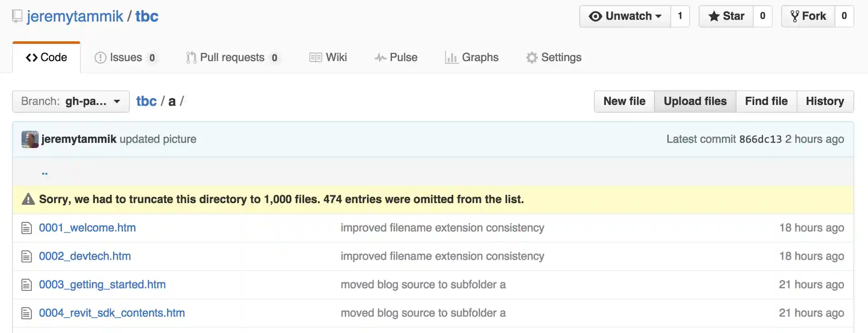The width and height of the screenshot is (868, 333).
Task: Click the file icon beside 0003_getting_started.htm
Action: pos(27,285)
